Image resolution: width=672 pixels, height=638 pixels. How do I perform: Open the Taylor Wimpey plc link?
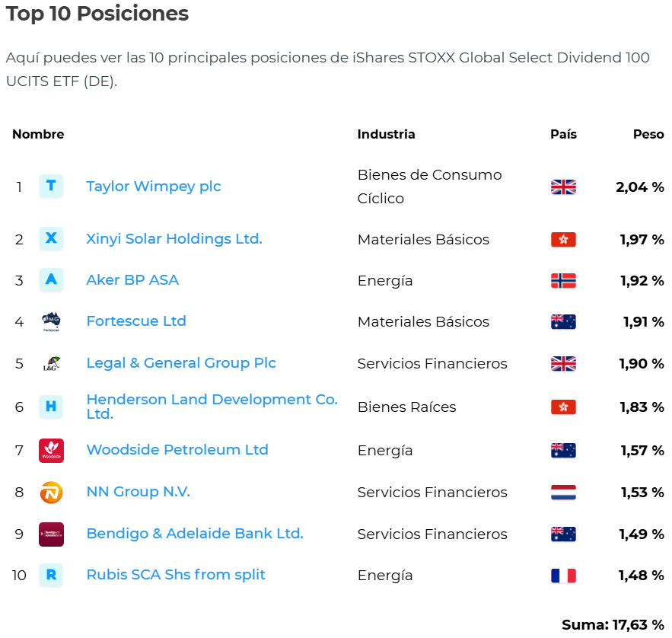tap(153, 187)
